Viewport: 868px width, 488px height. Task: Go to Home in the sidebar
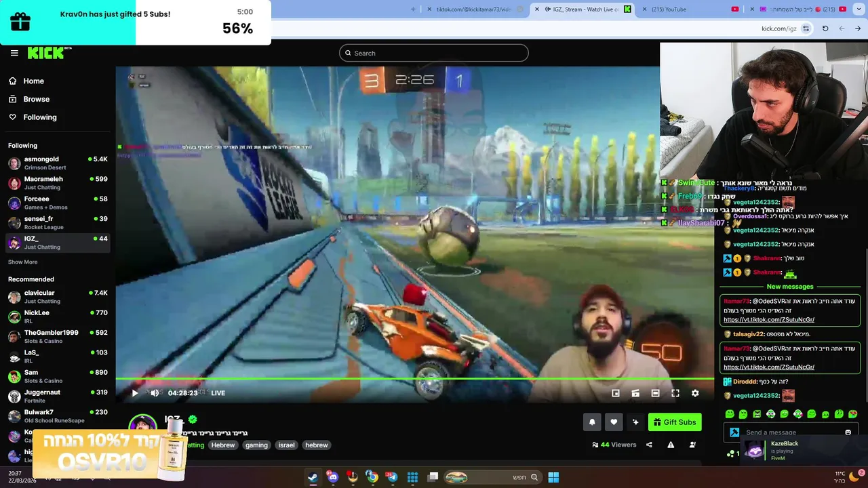[x=33, y=81]
